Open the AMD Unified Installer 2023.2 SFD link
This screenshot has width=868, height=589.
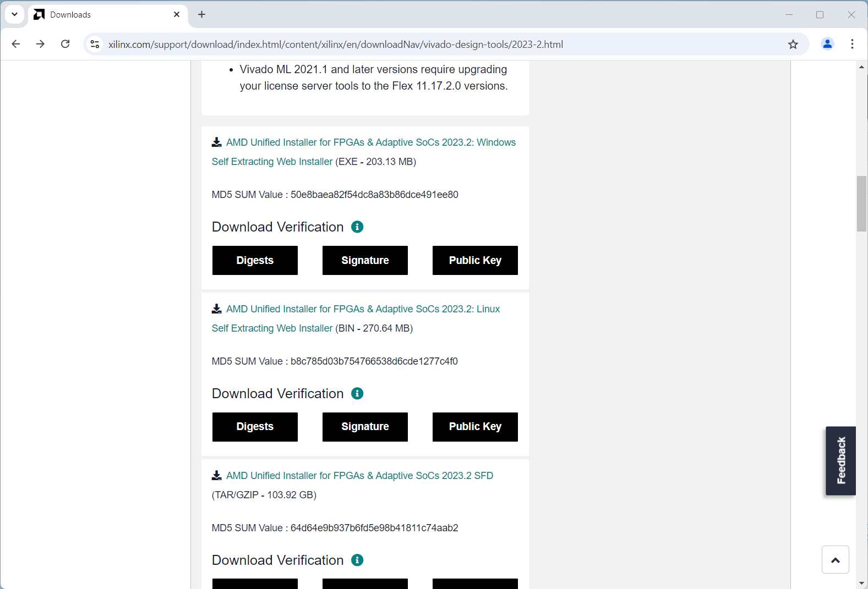[359, 476]
